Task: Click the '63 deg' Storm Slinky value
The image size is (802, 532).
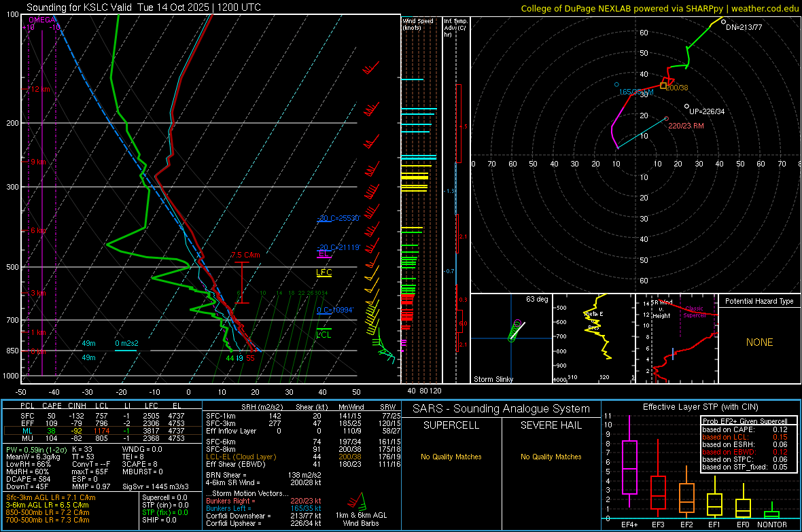Action: click(537, 299)
